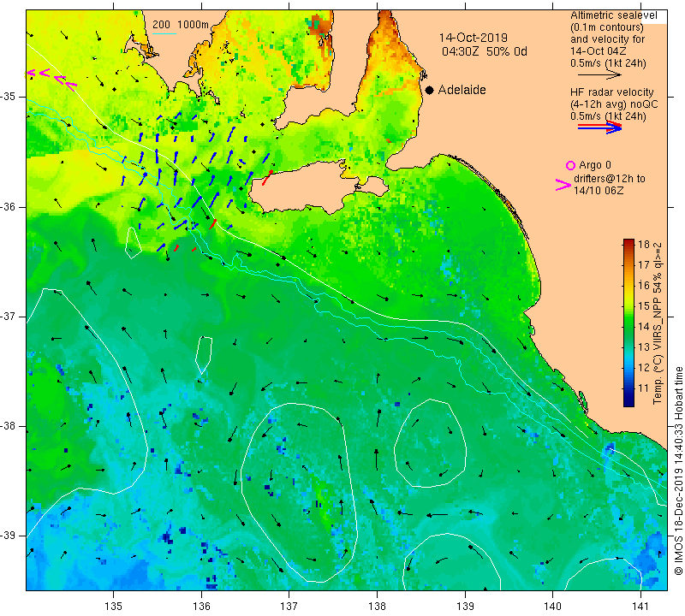Click the 'Temp. (°C) VIIRS_NPP' colorbar title
685x616 pixels.
[x=658, y=323]
